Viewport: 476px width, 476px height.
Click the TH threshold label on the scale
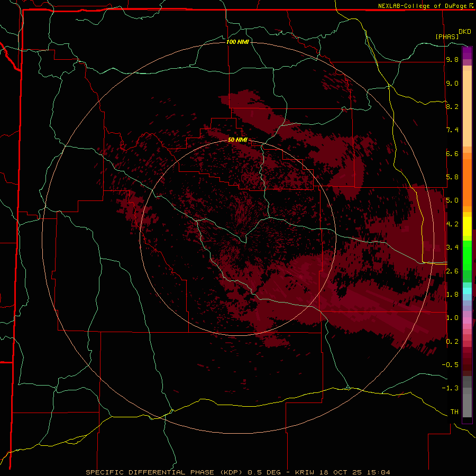pos(454,412)
